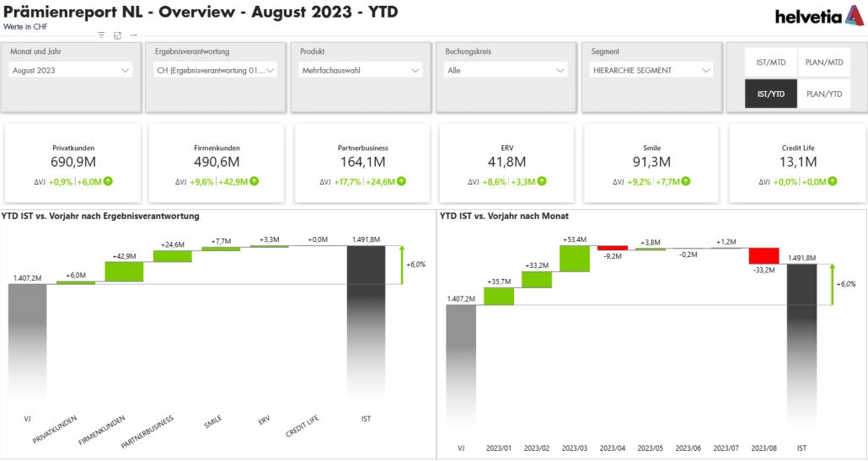Enable the PLAN/YTD view
This screenshot has width=868, height=461.
824,94
